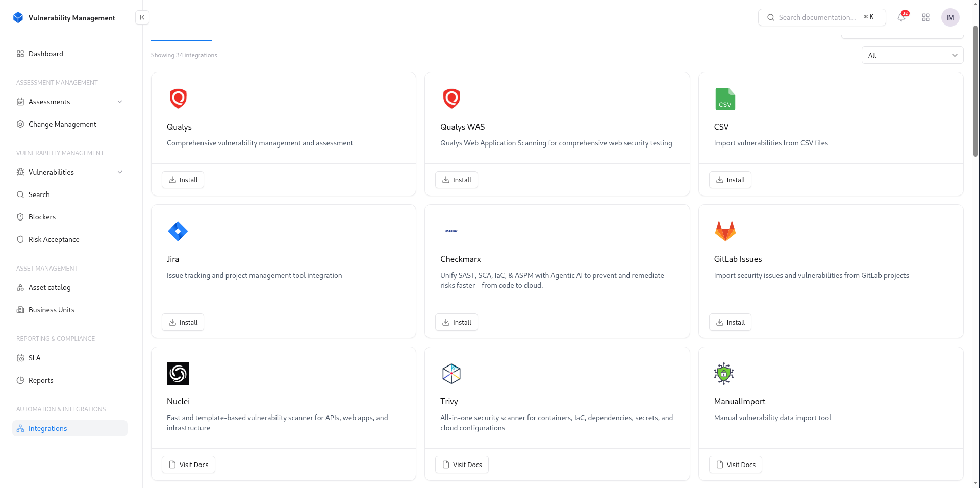Screen dimensions: 980x488
Task: Open the Reports sidebar item
Action: tap(41, 380)
